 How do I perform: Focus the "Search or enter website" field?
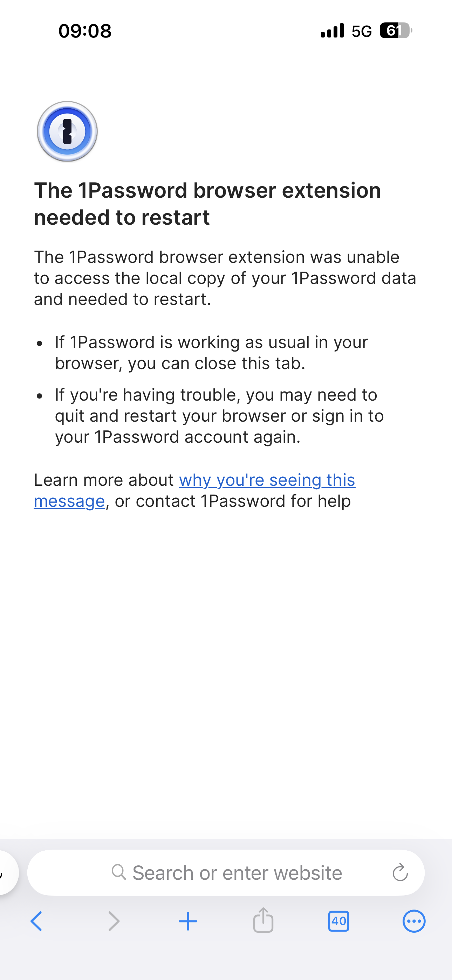237,872
